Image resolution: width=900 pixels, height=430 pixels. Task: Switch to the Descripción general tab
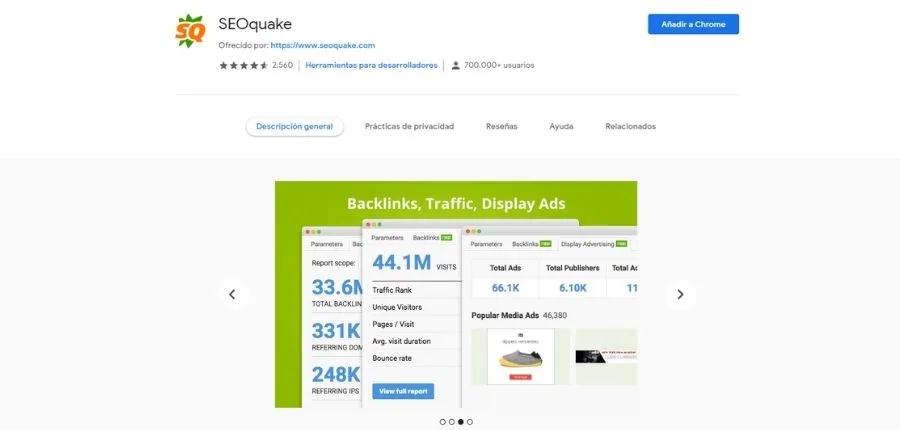tap(294, 127)
